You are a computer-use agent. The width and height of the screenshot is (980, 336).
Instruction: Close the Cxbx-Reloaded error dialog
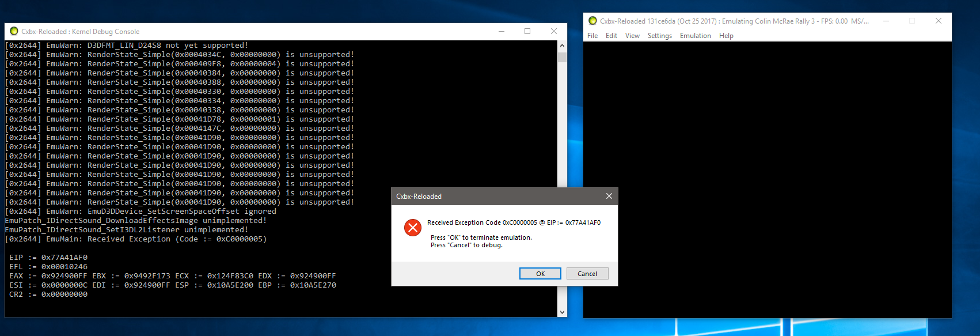tap(609, 196)
